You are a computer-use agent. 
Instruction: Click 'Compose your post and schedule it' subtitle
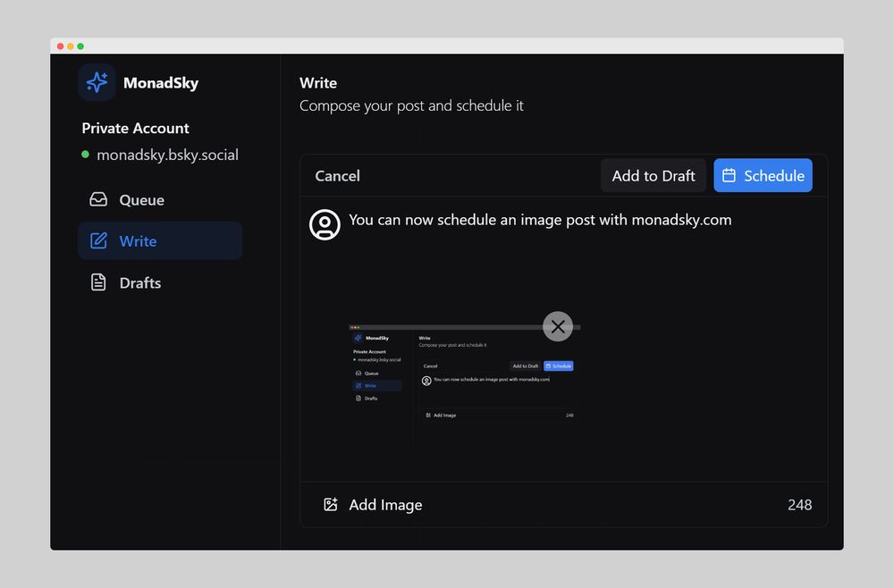(x=411, y=106)
